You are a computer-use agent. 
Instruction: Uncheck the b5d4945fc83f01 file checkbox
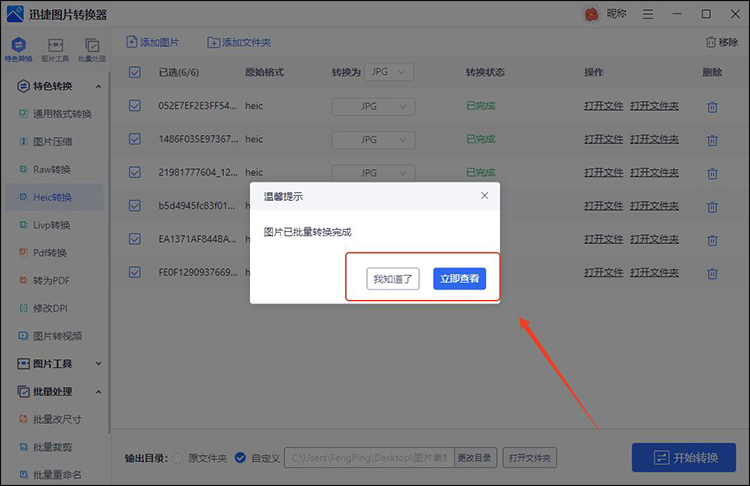click(135, 205)
